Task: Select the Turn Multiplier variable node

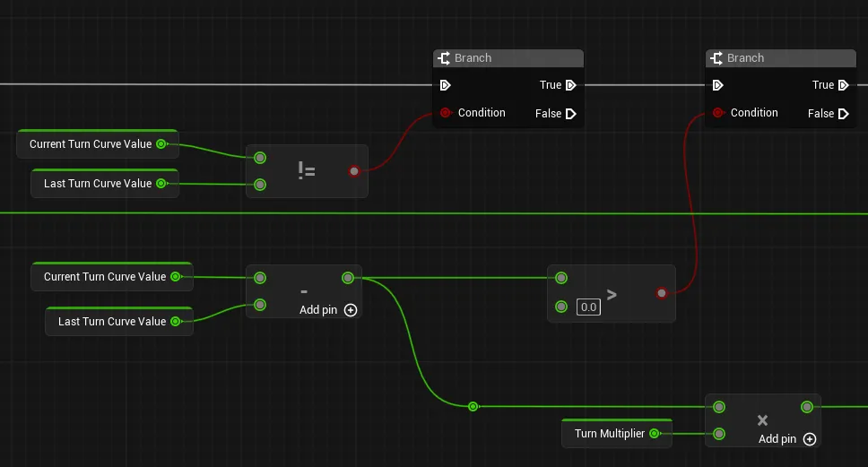Action: (x=617, y=433)
